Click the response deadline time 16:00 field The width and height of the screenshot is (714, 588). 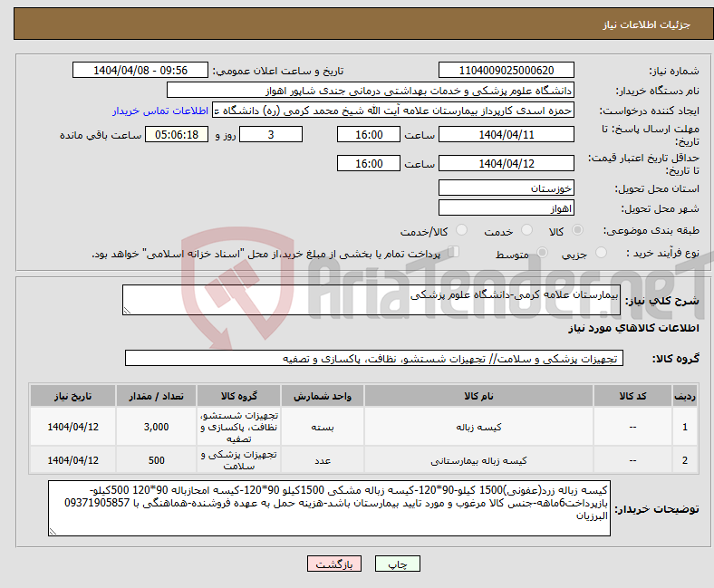[369, 134]
